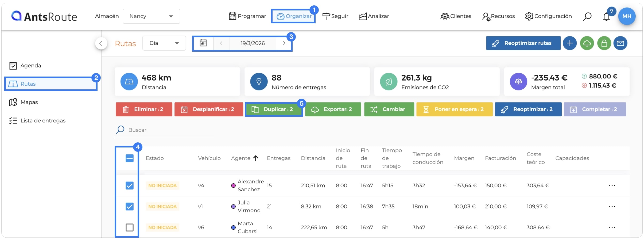Screen dimensions: 644x239
Task: Click Eliminar : 2 button
Action: pyautogui.click(x=144, y=109)
